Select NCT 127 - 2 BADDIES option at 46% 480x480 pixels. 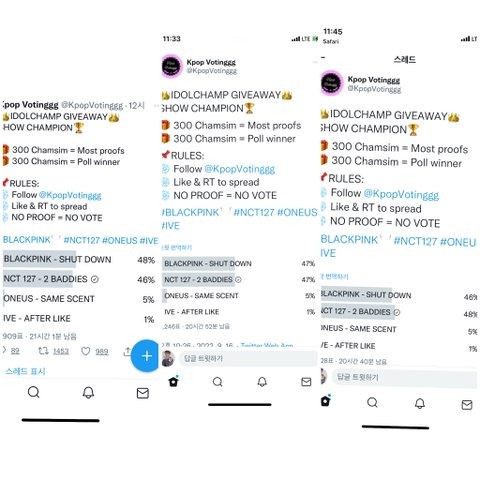tap(79, 279)
